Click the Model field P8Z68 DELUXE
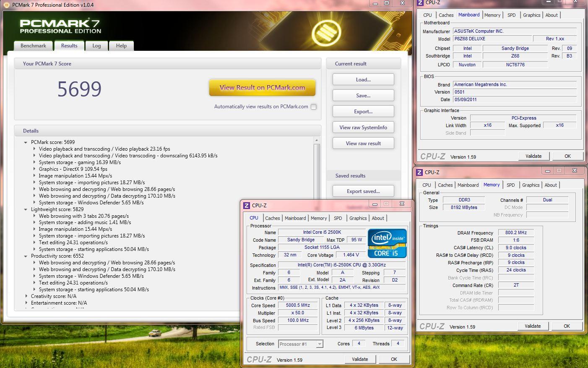Image resolution: width=588 pixels, height=368 pixels. [x=492, y=39]
